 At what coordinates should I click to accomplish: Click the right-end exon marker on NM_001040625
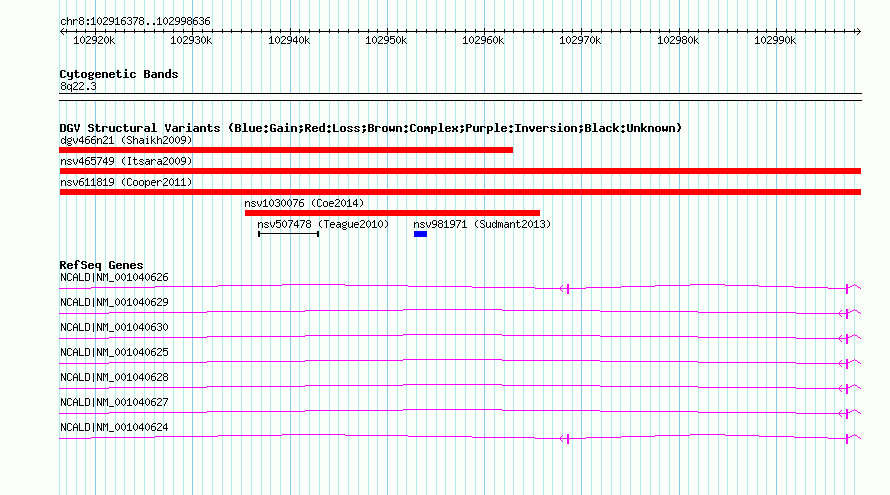846,363
